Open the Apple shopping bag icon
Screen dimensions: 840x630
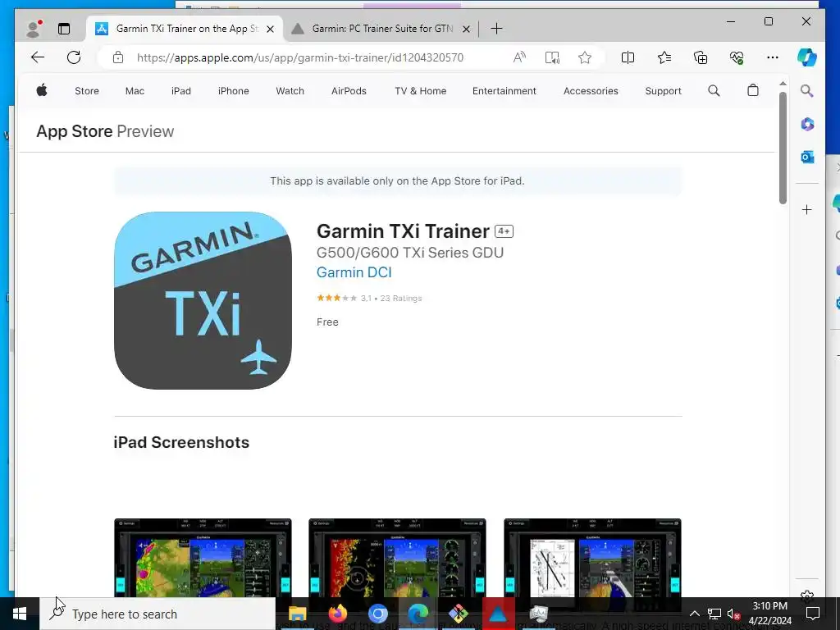pos(753,90)
